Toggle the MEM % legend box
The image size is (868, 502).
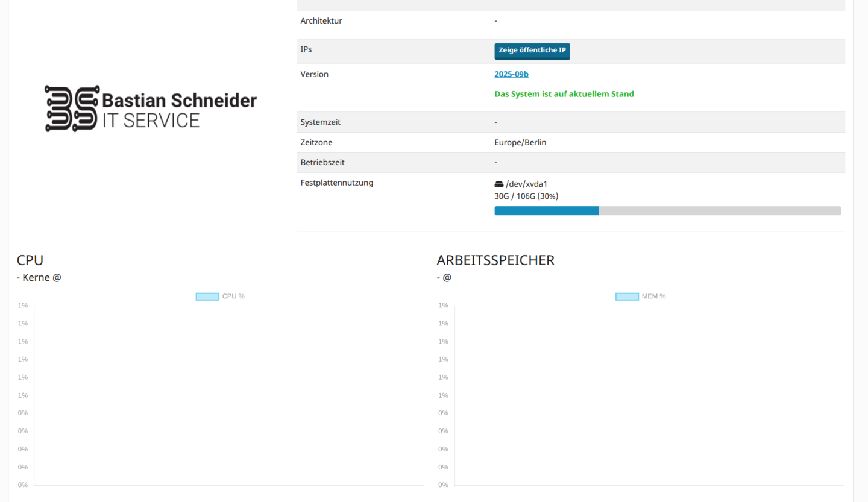(627, 296)
